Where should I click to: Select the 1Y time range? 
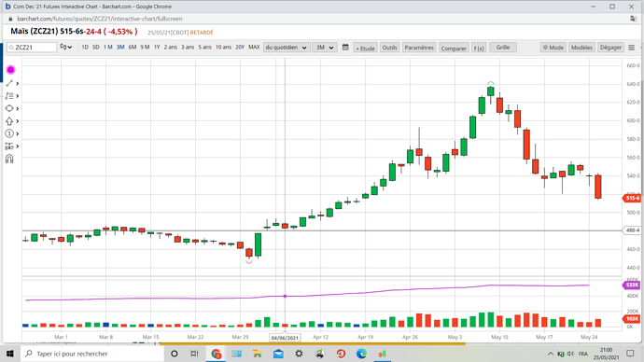[x=157, y=48]
